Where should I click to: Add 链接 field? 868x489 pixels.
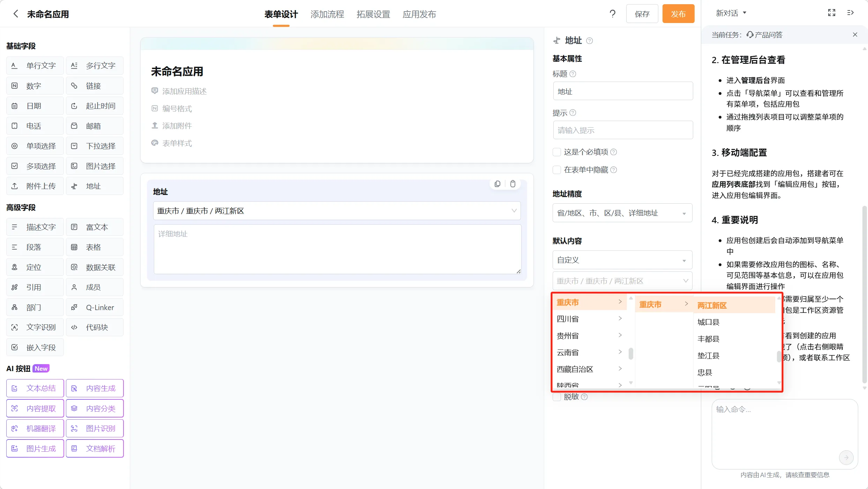click(95, 86)
